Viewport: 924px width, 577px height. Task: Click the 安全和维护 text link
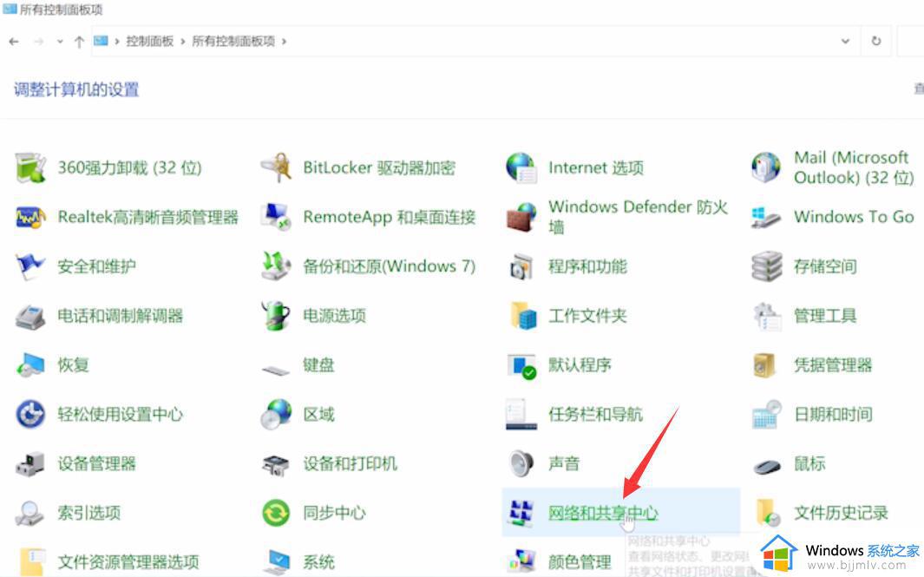coord(96,266)
